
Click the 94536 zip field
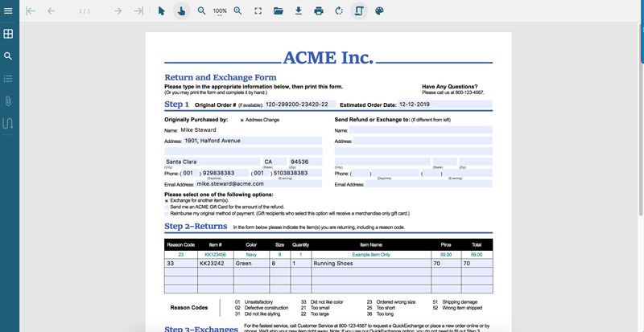point(306,162)
